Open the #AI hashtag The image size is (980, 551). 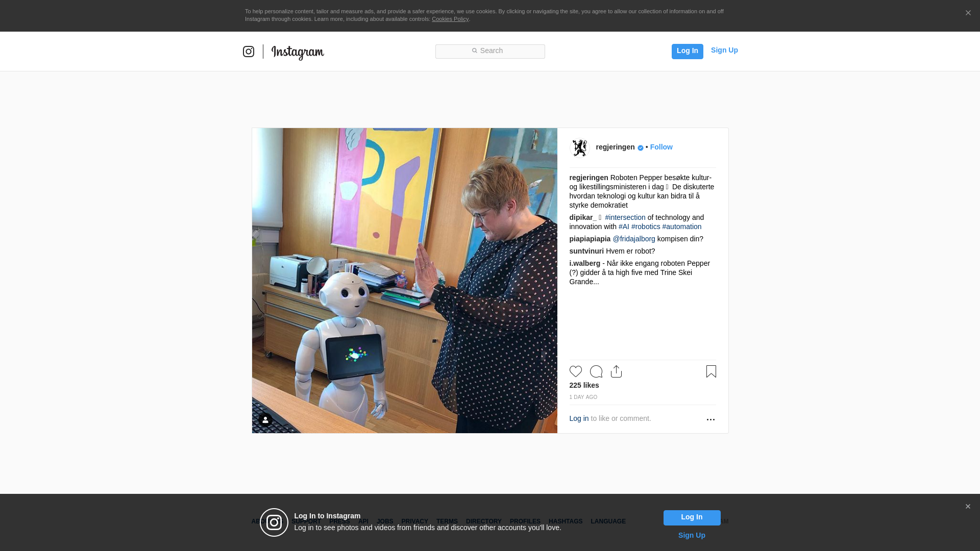click(x=624, y=227)
